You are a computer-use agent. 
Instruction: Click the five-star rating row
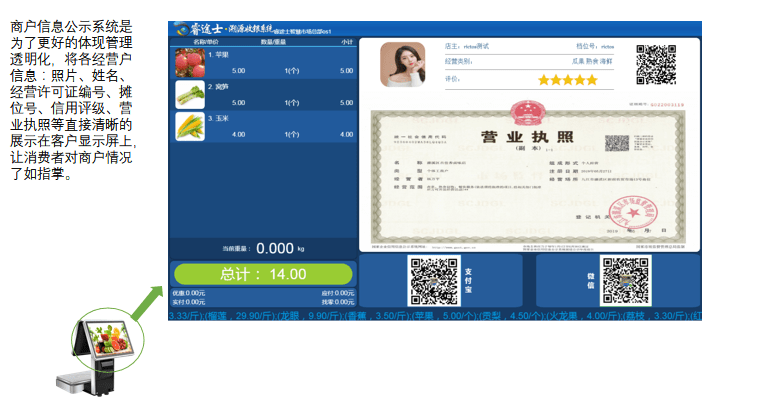[568, 80]
